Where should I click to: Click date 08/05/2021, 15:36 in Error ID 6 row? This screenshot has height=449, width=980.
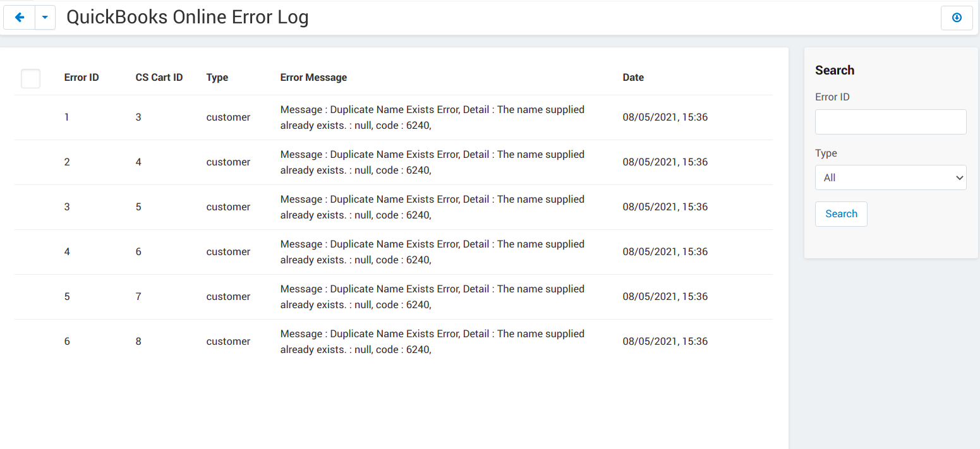[665, 342]
